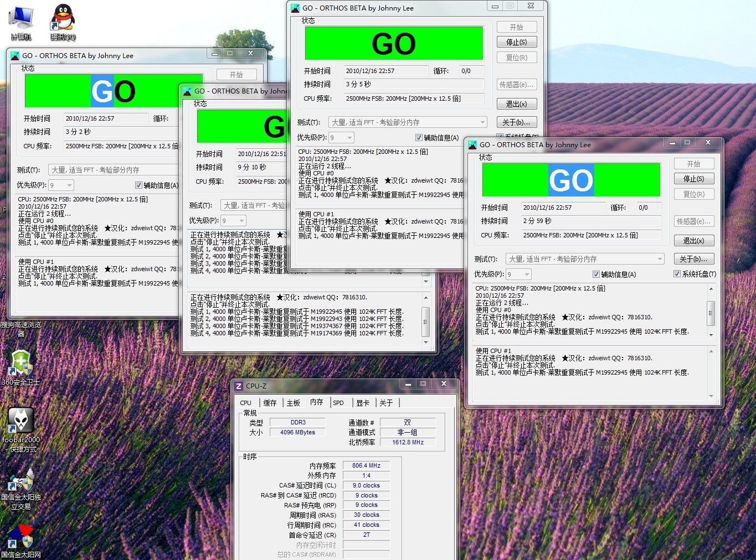
Task: Open 优先级 dropdown in ORTHOS window showing 2 分 59 秒
Action: tap(526, 274)
